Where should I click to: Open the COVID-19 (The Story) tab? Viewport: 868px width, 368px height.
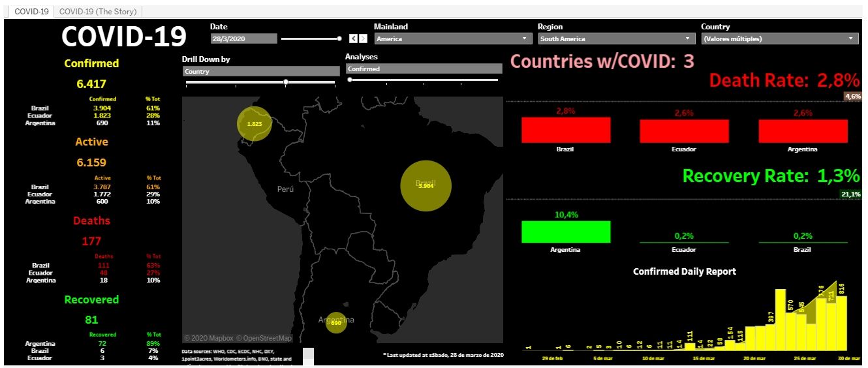(x=99, y=12)
